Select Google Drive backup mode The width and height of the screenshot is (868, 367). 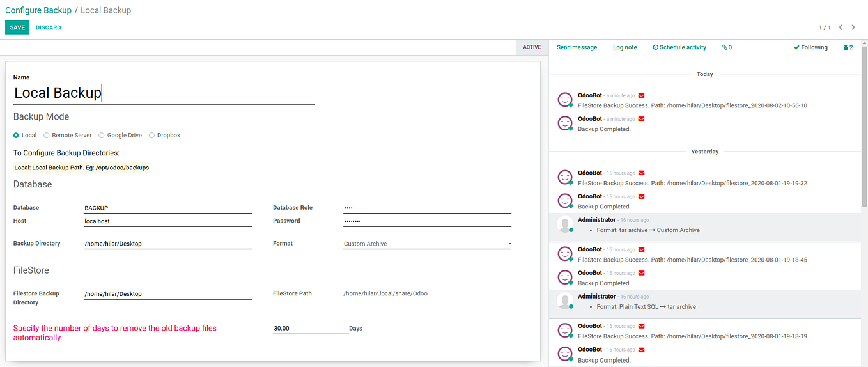pyautogui.click(x=102, y=136)
